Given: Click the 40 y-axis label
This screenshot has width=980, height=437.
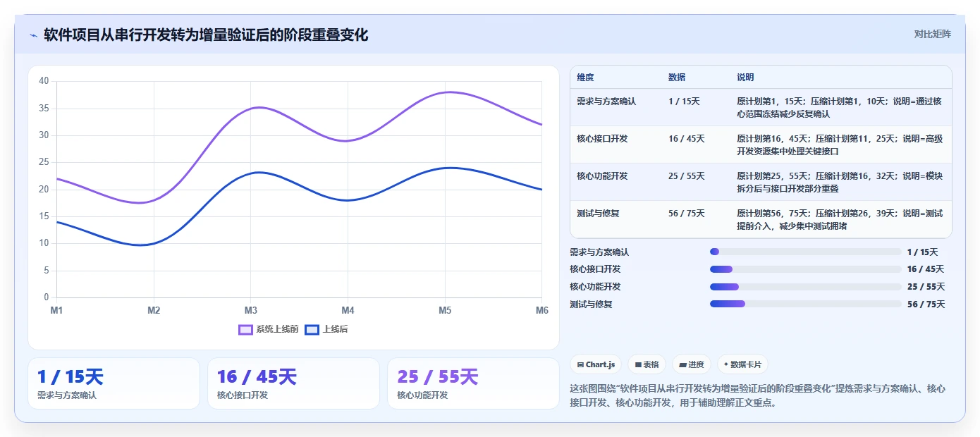Looking at the screenshot, I should (44, 81).
